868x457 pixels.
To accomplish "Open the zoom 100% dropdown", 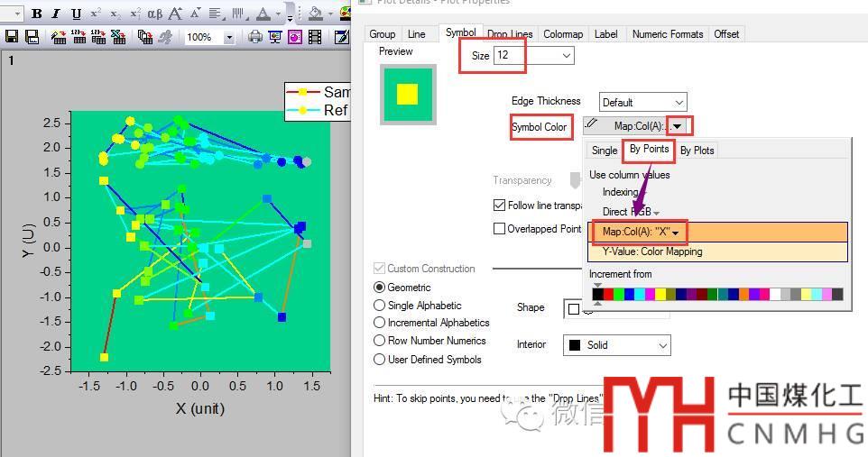I will (228, 38).
